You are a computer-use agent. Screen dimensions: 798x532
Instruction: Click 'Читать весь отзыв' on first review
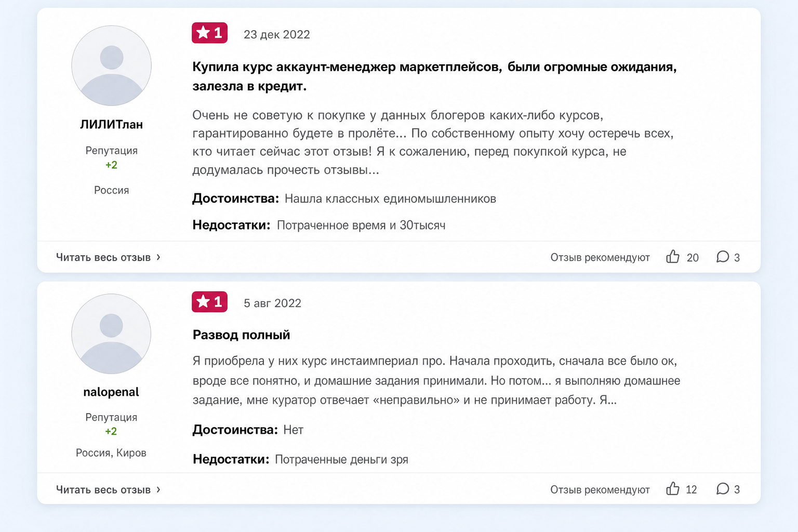click(x=103, y=257)
